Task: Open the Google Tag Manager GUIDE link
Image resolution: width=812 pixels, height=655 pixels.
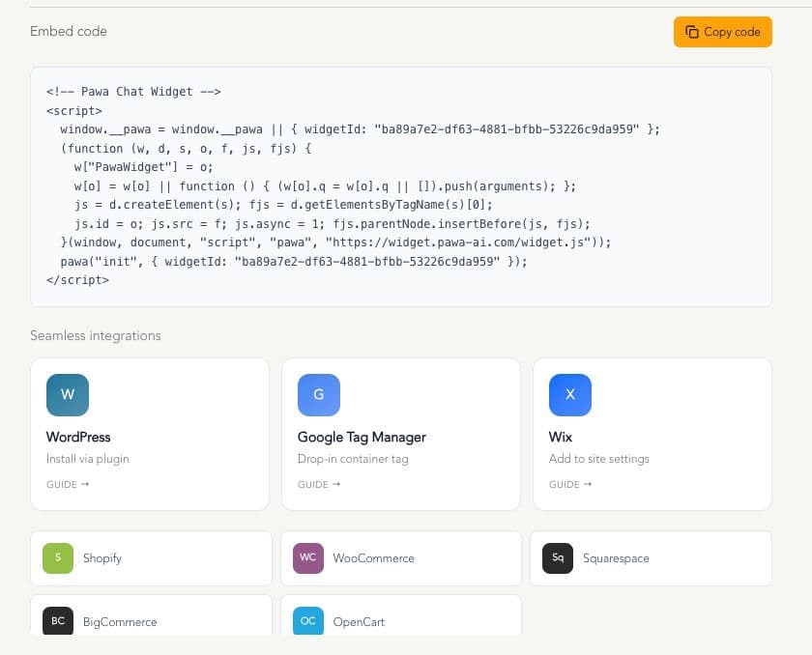Action: pos(319,484)
